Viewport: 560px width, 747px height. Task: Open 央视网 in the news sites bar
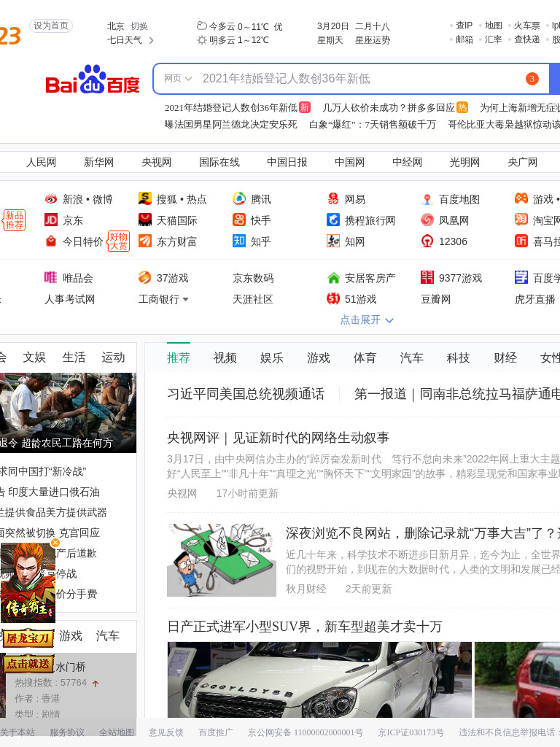(156, 163)
